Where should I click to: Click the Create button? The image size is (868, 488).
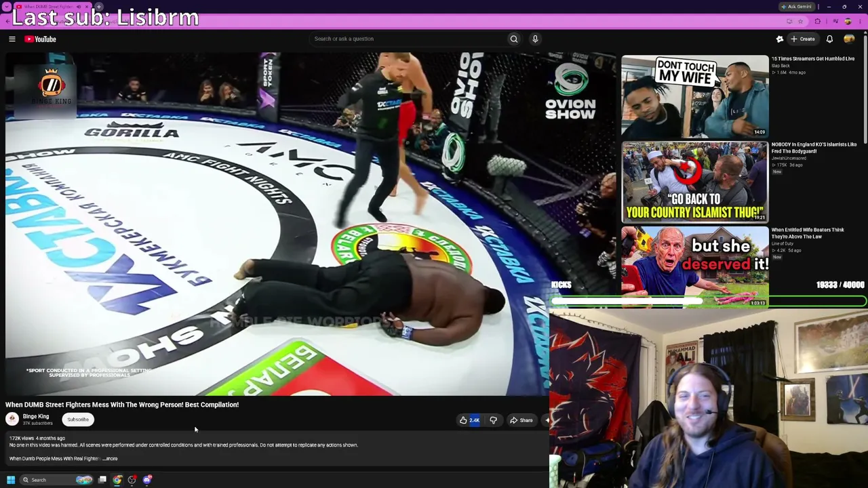pos(802,39)
